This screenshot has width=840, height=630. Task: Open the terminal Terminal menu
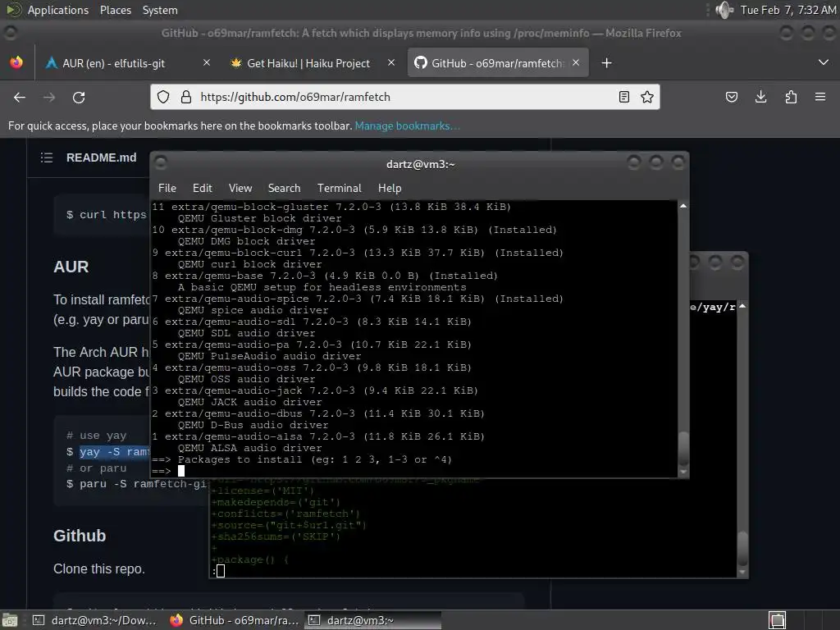(339, 188)
